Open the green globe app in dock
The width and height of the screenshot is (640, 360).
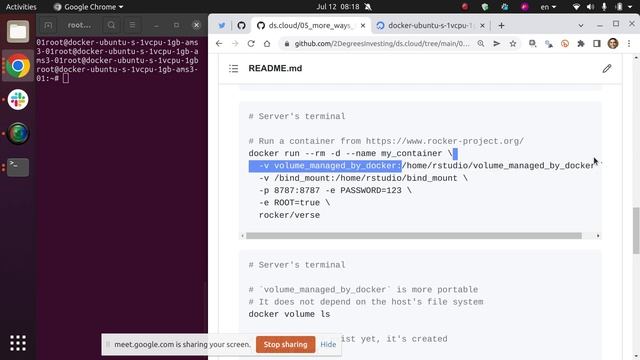pos(18,133)
